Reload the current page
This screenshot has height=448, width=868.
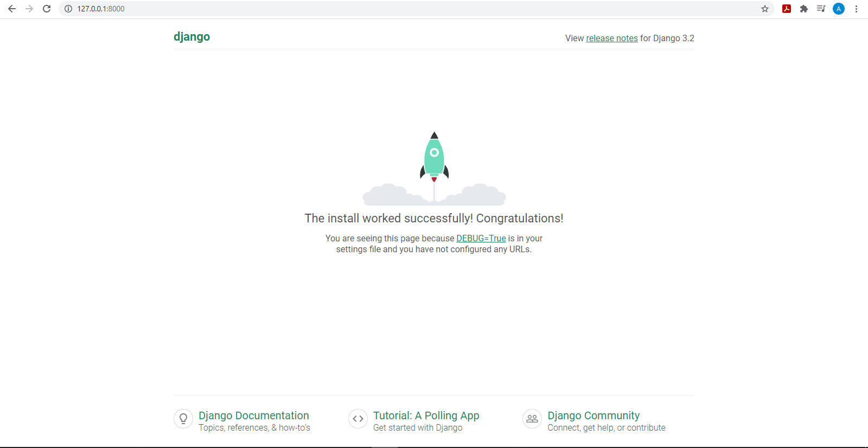coord(47,9)
